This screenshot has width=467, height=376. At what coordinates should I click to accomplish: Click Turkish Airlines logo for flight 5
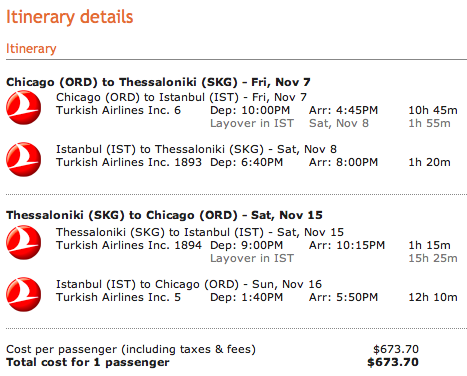click(24, 294)
